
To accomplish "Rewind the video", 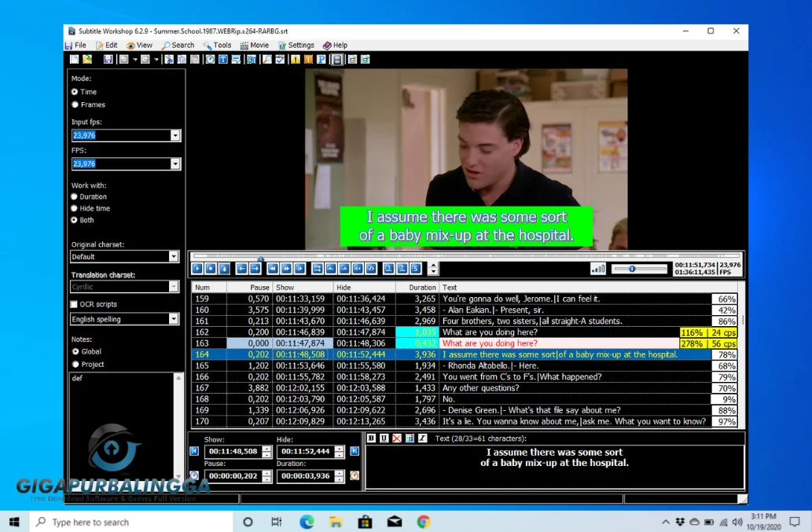I will click(273, 269).
